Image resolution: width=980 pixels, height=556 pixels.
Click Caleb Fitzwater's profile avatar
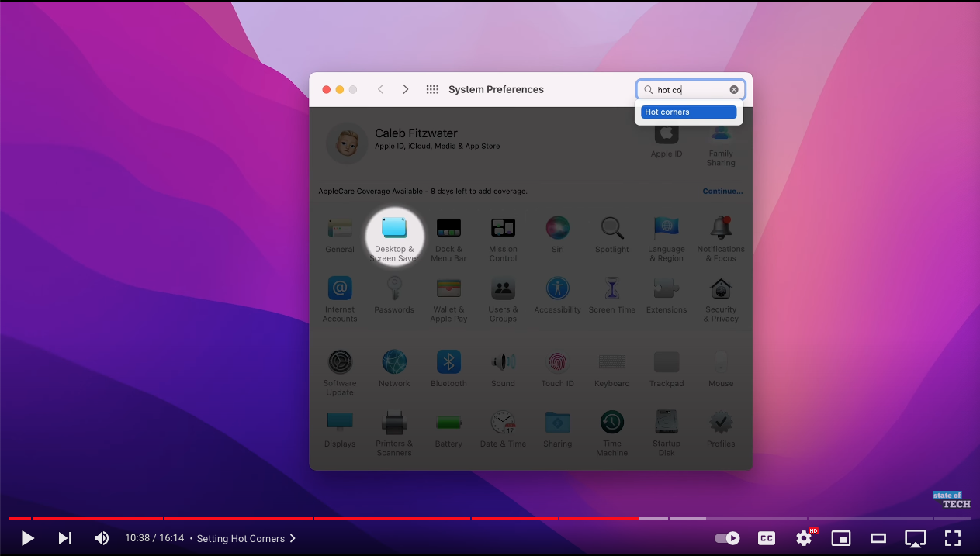coord(346,143)
